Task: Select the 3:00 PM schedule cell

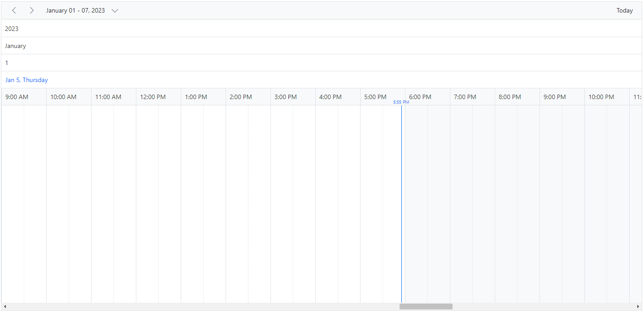Action: pos(282,204)
